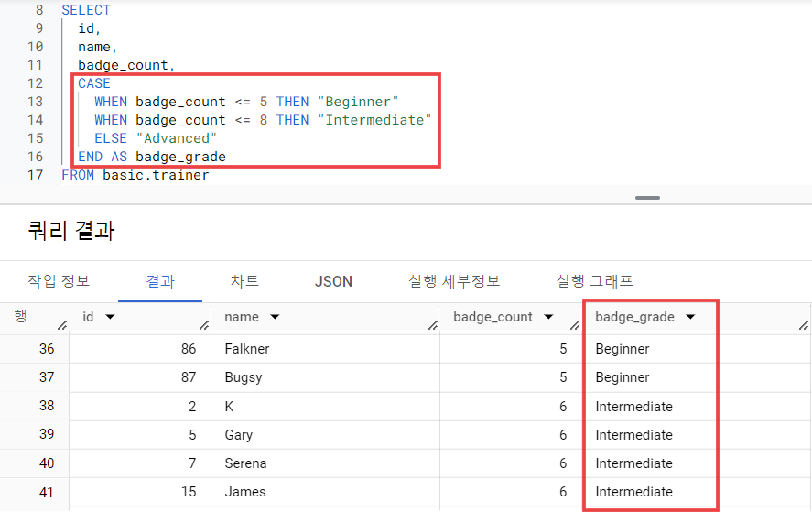Switch to the 결과 tab
Viewport: 812px width, 512px height.
point(160,281)
